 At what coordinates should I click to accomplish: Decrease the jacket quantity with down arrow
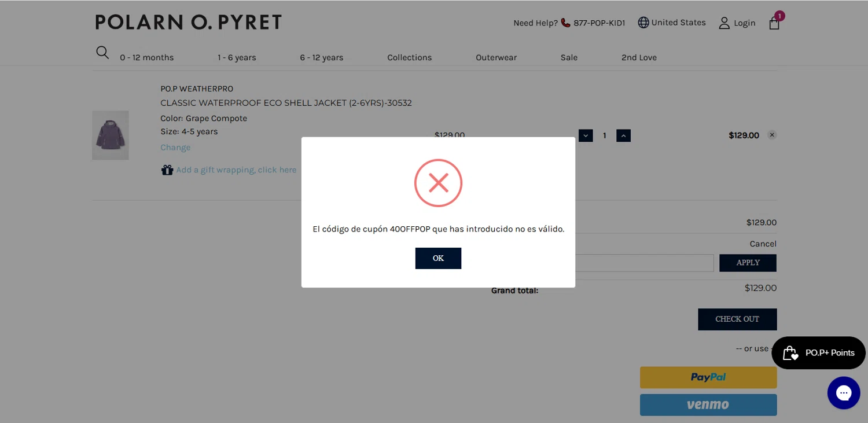click(586, 135)
